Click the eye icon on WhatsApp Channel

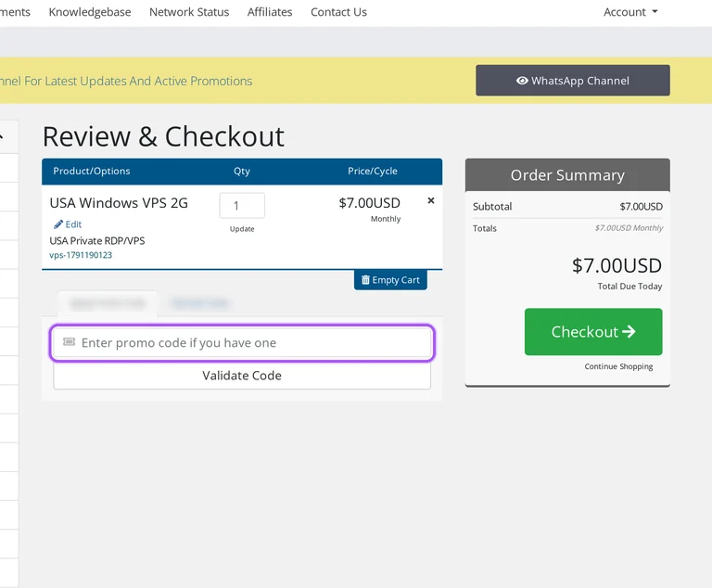pyautogui.click(x=522, y=81)
